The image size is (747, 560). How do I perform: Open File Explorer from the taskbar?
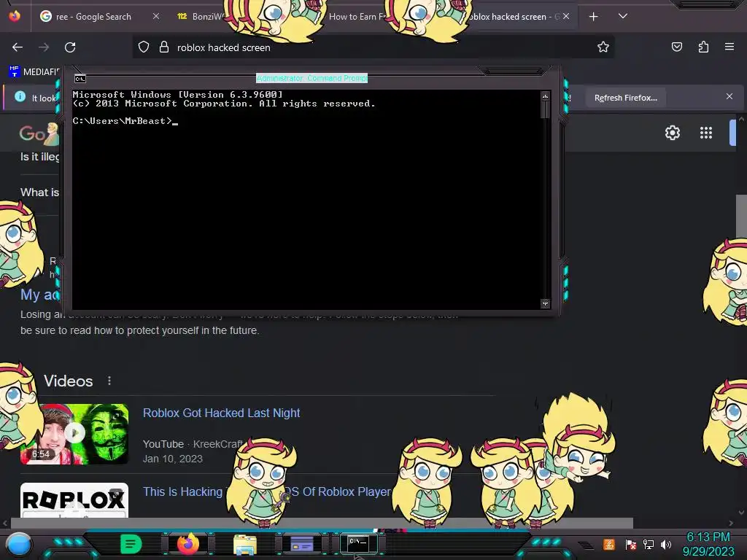point(245,544)
